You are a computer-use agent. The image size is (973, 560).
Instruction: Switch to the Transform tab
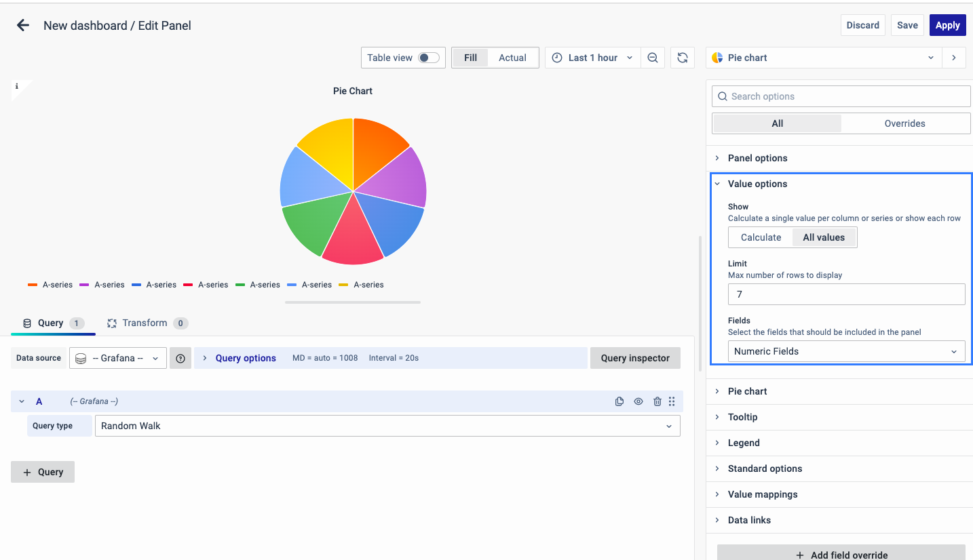[x=145, y=323]
